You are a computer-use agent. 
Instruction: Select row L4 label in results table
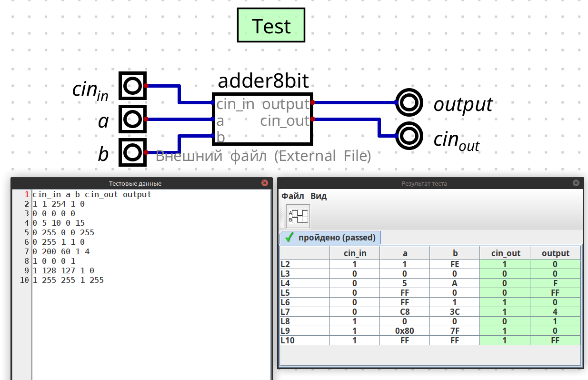coord(305,283)
